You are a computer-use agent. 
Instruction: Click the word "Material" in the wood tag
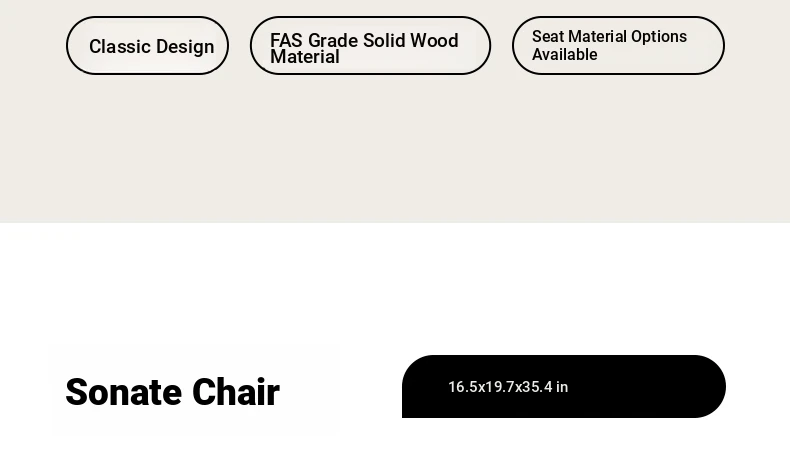tap(305, 57)
